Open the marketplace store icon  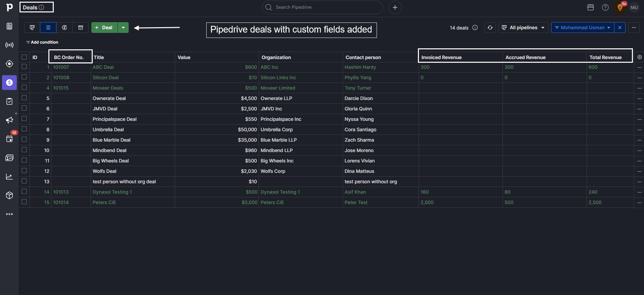591,7
